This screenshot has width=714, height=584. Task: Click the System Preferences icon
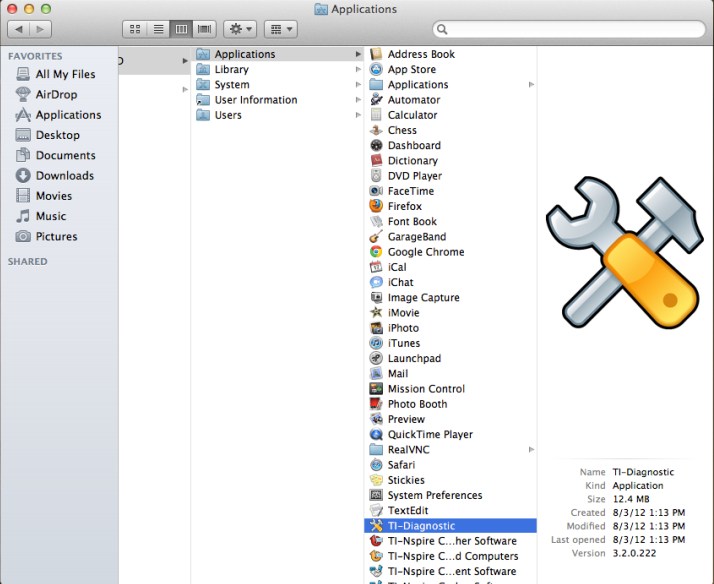tap(376, 495)
